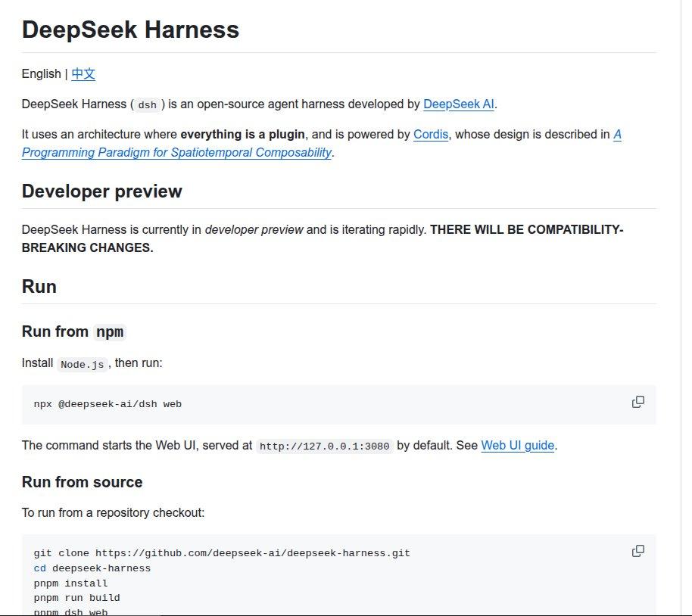This screenshot has height=616, width=692.
Task: Click the THERE WILL BE COMPATIBILITY-BREAKING CHANGES warning
Action: (323, 238)
